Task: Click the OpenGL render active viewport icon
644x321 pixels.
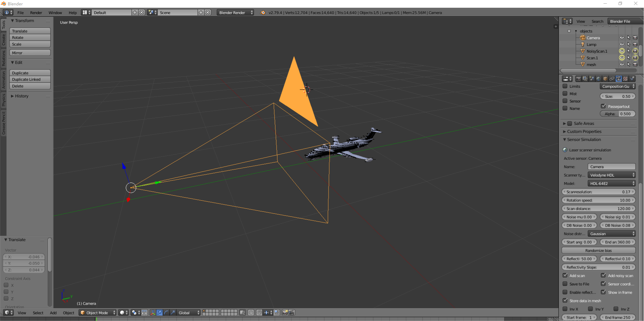Action: tap(285, 313)
